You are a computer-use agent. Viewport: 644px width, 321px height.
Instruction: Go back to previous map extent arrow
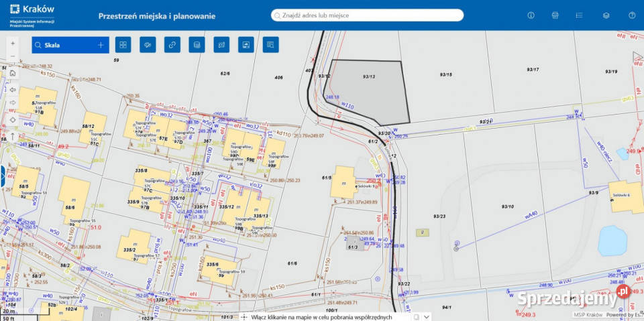coord(13,90)
